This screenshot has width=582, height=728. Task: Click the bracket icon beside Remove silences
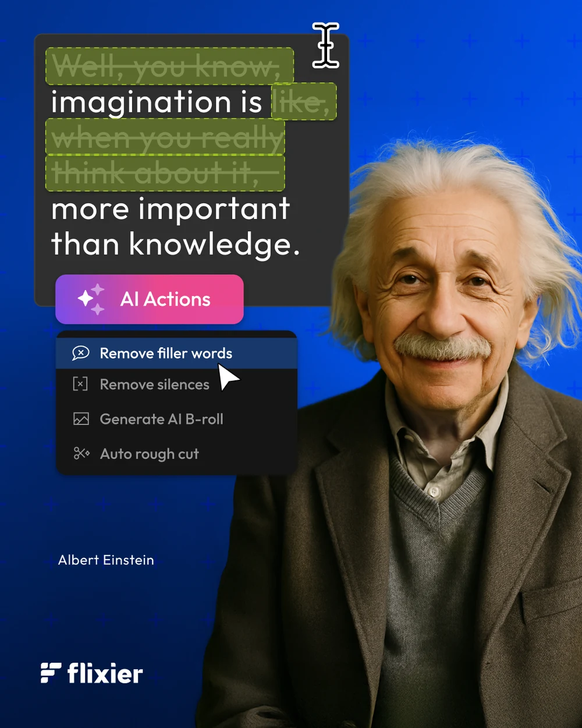coord(80,384)
